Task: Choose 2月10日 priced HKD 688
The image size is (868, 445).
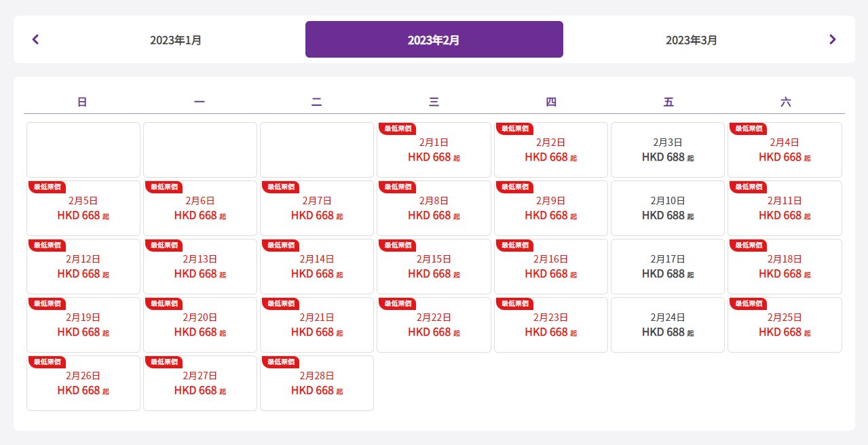Action: click(667, 209)
